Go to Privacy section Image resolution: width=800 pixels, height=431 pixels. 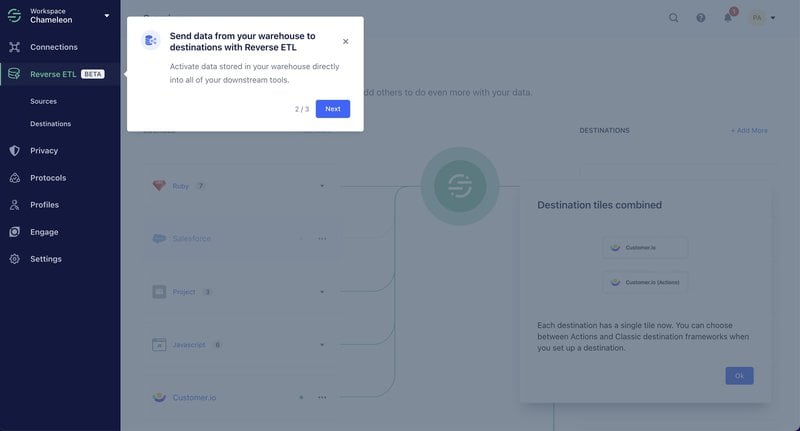tap(44, 151)
